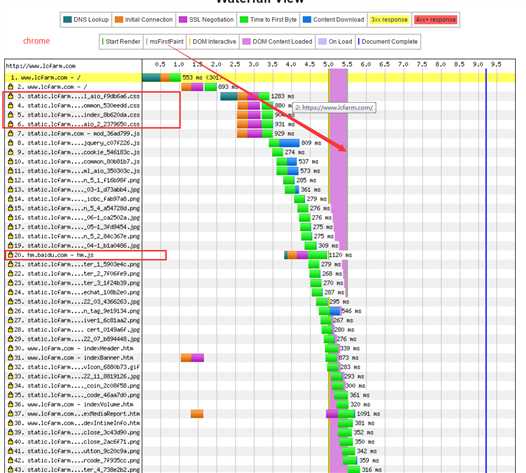The image size is (526, 473).
Task: Click the DOM Interactive legend label
Action: 214,42
